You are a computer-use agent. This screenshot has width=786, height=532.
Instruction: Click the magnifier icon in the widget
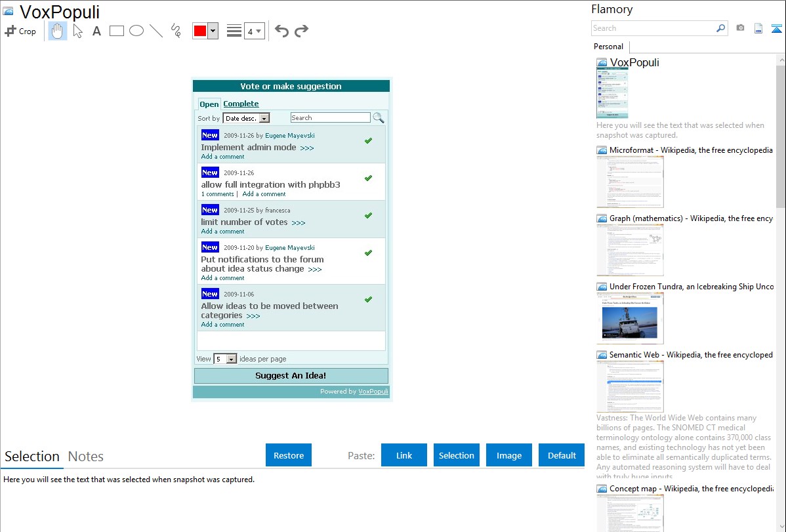click(379, 118)
